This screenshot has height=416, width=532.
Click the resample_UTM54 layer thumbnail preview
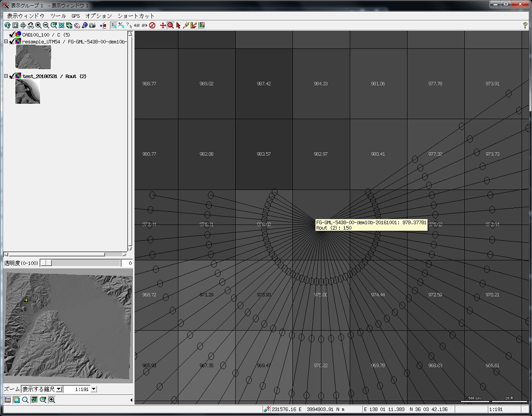[33, 57]
